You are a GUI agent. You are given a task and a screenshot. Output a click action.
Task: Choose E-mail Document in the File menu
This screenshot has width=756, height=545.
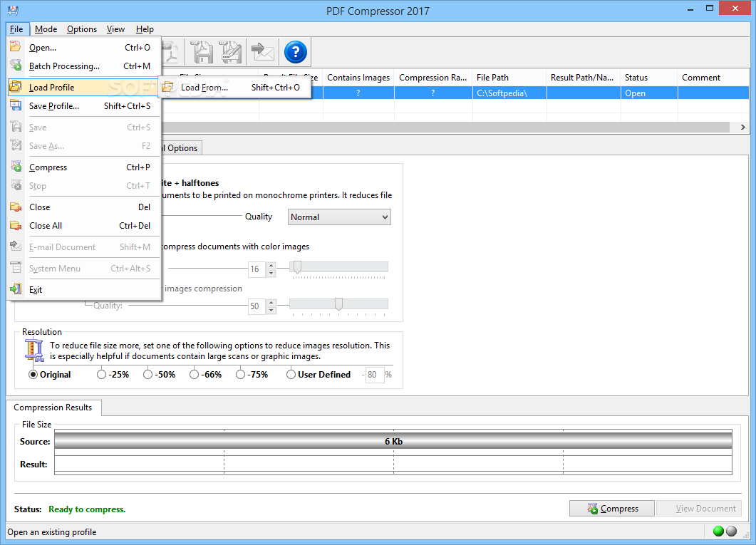[83, 246]
